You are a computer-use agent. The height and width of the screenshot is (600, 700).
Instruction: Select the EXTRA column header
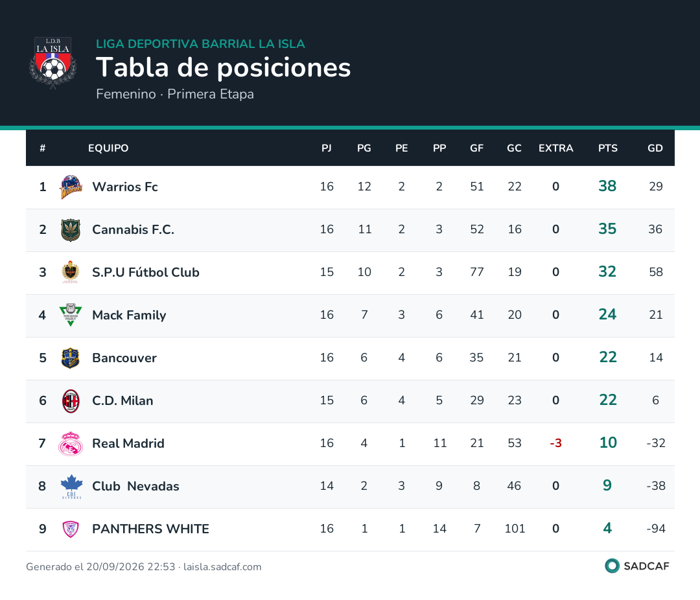(555, 148)
